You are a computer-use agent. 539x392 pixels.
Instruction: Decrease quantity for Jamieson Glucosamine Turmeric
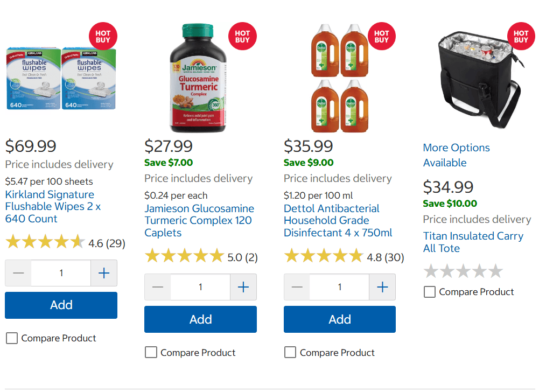158,287
